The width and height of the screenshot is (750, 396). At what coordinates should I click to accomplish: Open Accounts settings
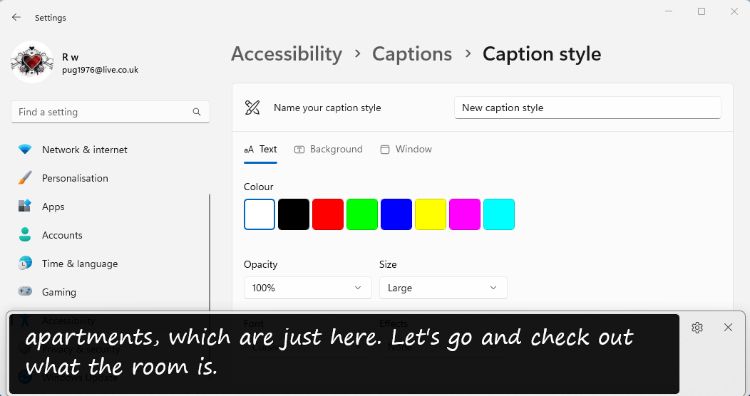coord(110,235)
